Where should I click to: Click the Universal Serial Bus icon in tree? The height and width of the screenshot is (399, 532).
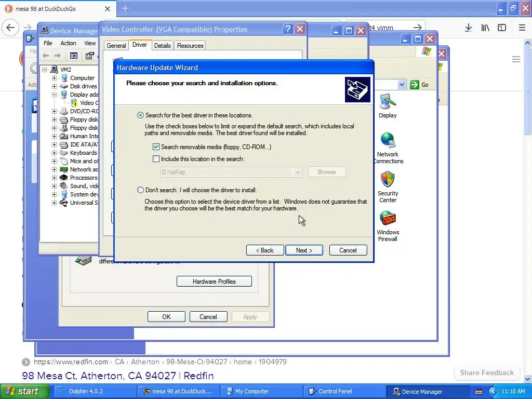point(63,203)
